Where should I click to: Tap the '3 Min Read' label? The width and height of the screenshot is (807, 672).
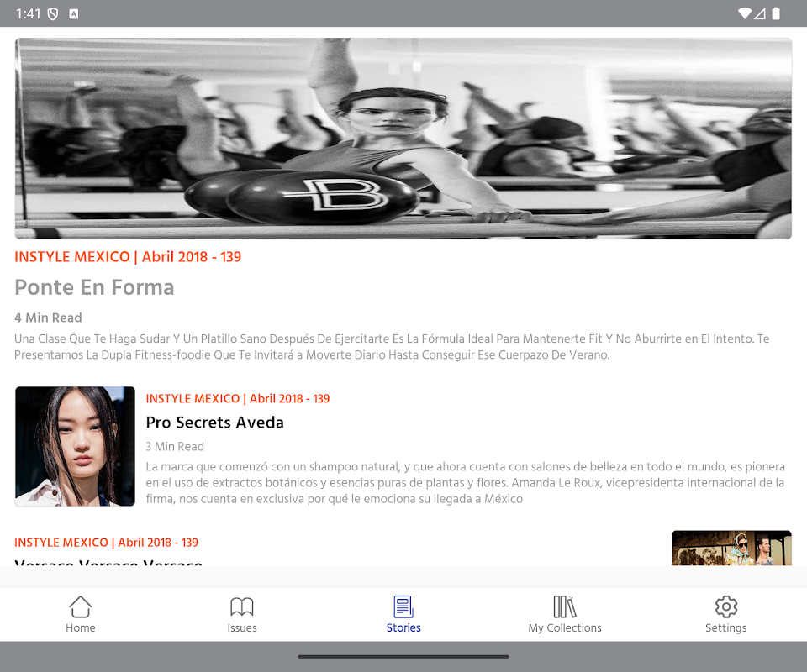pyautogui.click(x=175, y=446)
